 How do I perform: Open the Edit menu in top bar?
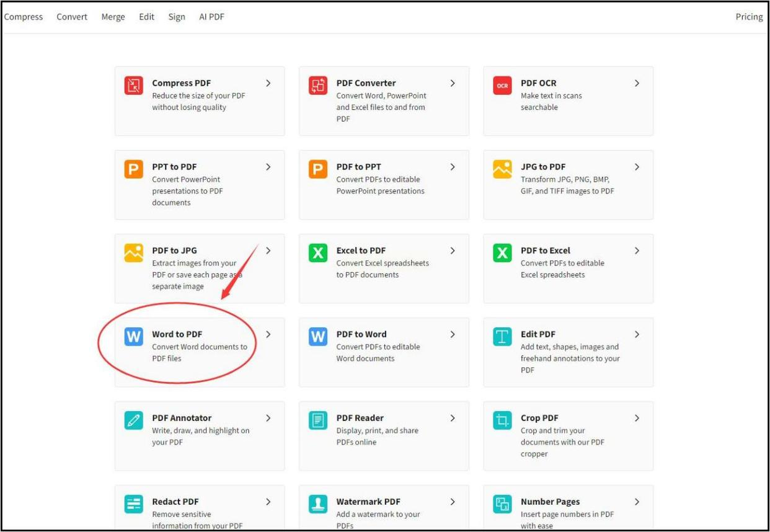pos(147,17)
